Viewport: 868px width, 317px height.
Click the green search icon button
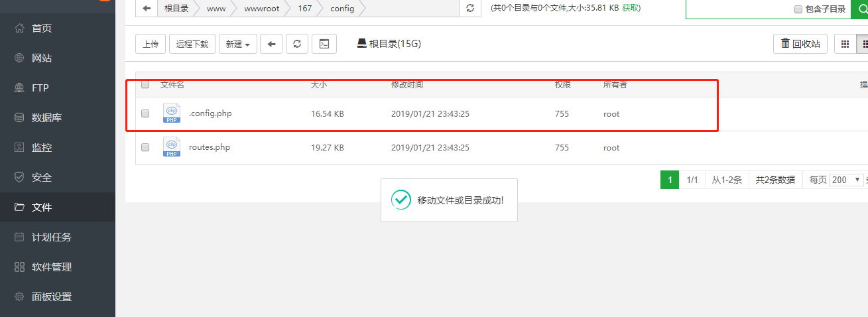pos(859,9)
